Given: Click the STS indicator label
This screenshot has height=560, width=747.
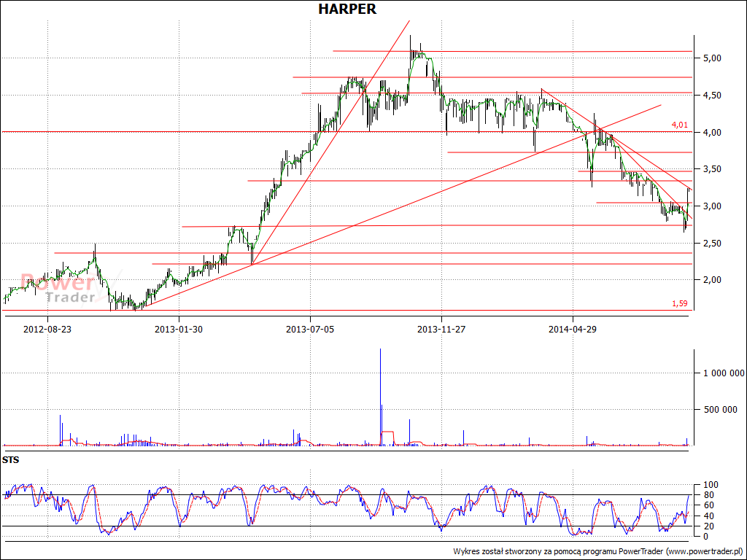Looking at the screenshot, I should click(x=10, y=460).
